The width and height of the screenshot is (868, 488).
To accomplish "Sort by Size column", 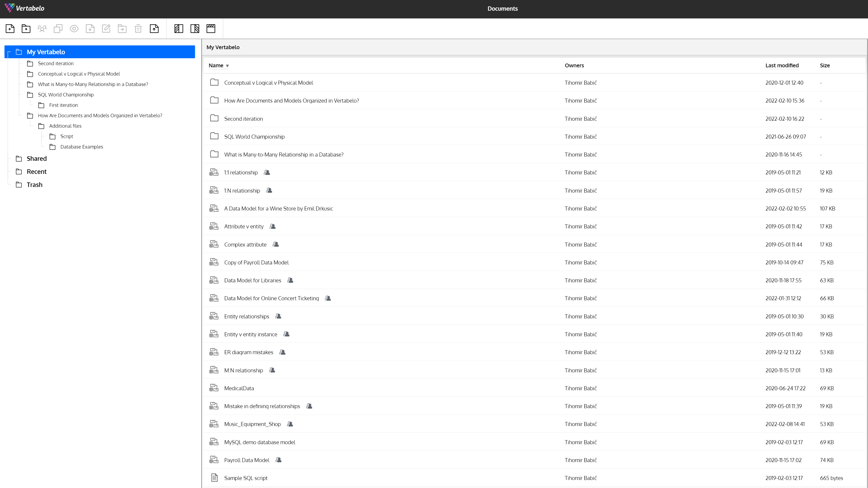I will click(824, 65).
